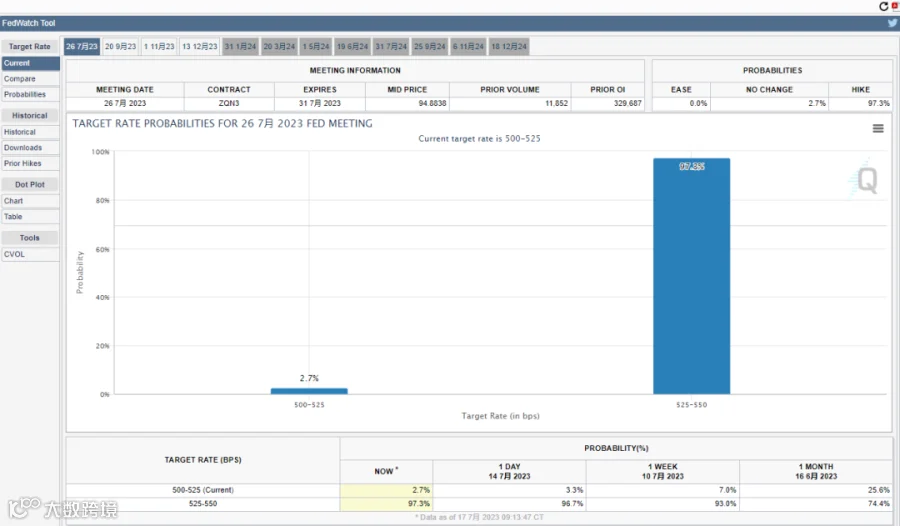Open the Probabilities sidebar item

[x=30, y=94]
